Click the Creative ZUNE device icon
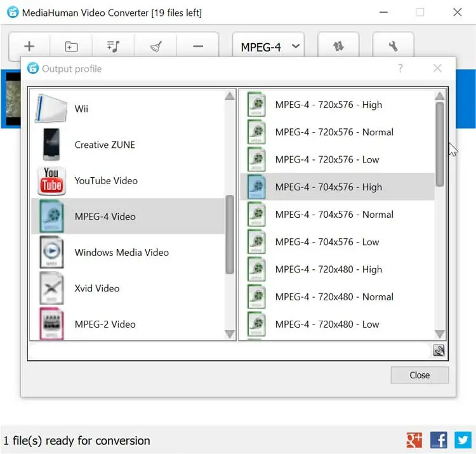Viewport: 476px width, 454px height. pyautogui.click(x=51, y=145)
